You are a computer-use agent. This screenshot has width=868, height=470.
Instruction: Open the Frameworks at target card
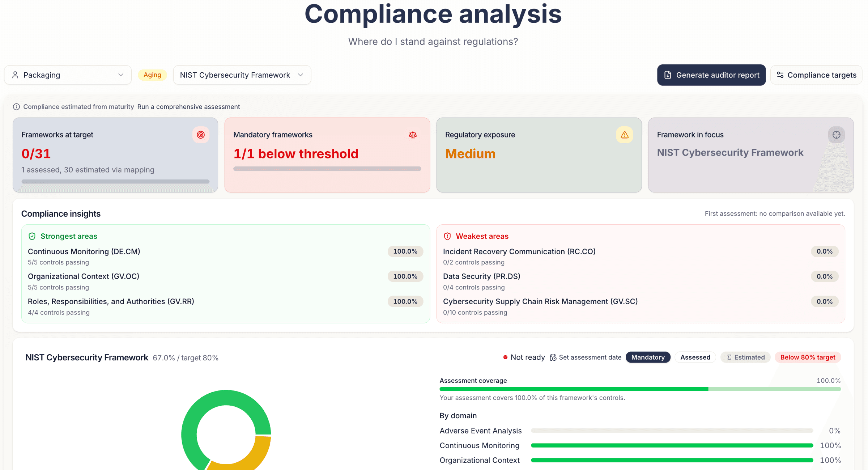pyautogui.click(x=115, y=155)
